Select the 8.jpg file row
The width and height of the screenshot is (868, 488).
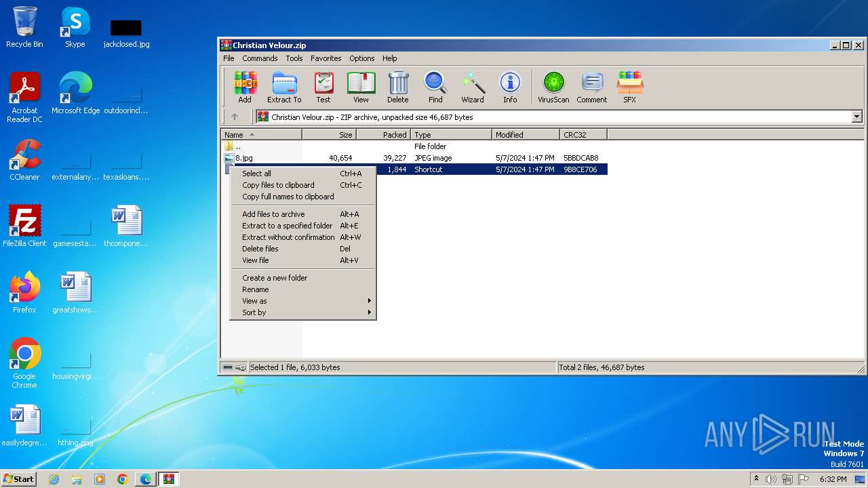(414, 158)
